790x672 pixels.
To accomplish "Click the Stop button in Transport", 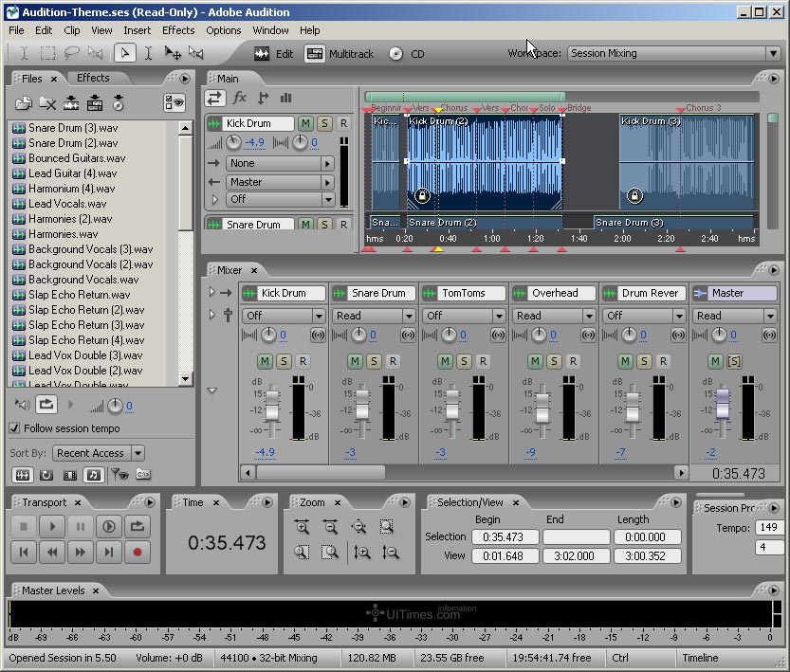I will click(23, 527).
